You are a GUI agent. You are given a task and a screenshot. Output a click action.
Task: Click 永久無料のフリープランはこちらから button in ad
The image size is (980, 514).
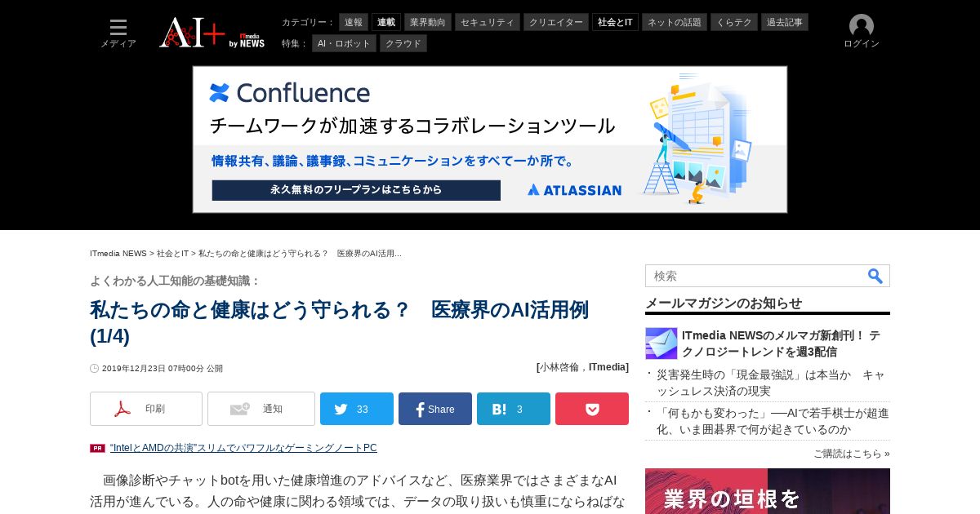coord(356,190)
